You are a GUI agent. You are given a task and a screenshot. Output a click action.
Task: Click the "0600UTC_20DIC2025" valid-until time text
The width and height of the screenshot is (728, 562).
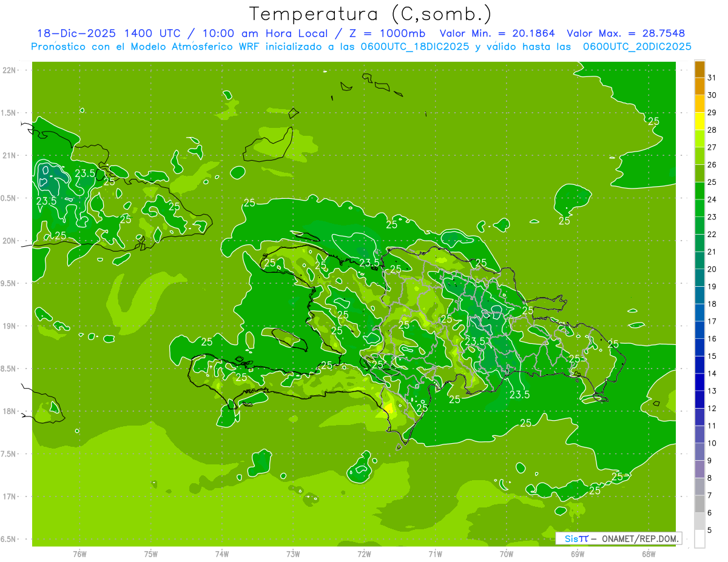(x=637, y=47)
